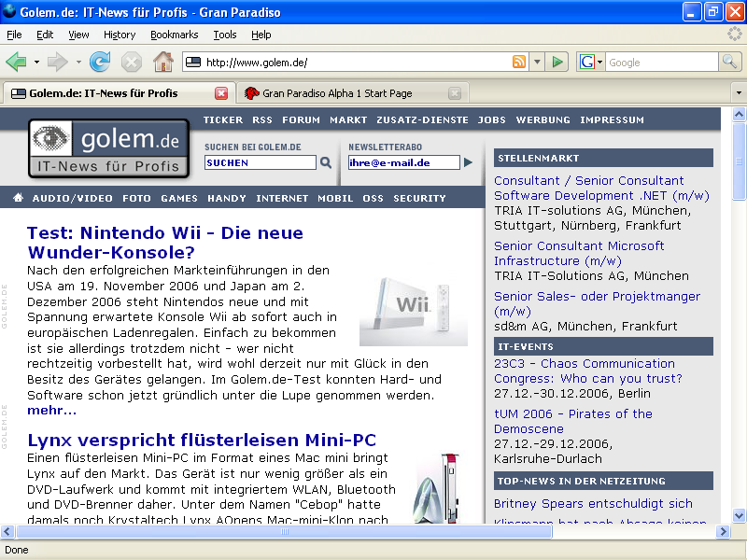Close the Golem.de tab
The width and height of the screenshot is (747, 560).
[221, 93]
